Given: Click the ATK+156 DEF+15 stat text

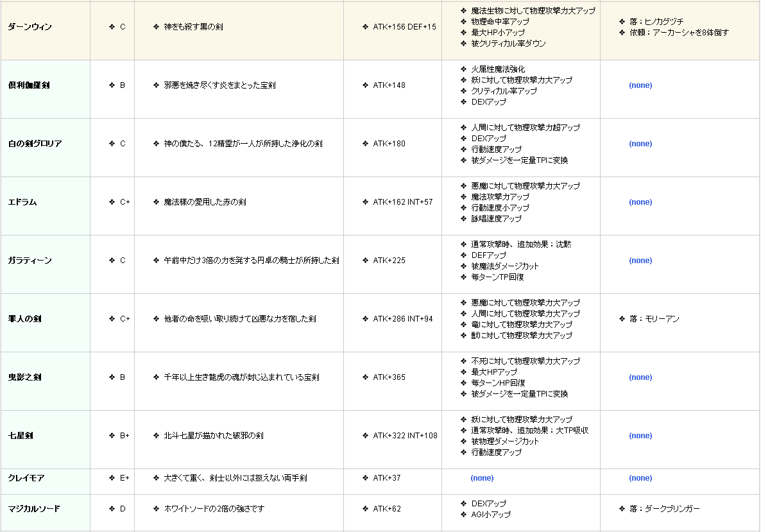Looking at the screenshot, I should point(404,27).
